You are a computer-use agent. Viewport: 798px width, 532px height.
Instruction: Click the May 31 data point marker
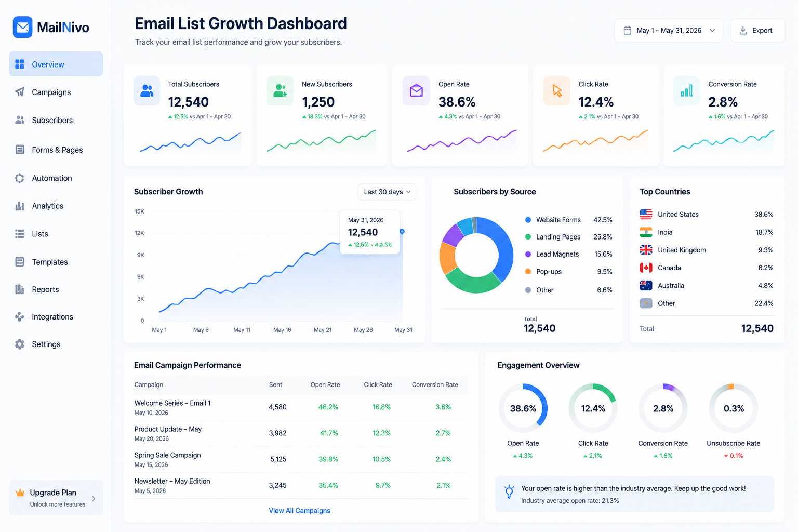point(402,231)
